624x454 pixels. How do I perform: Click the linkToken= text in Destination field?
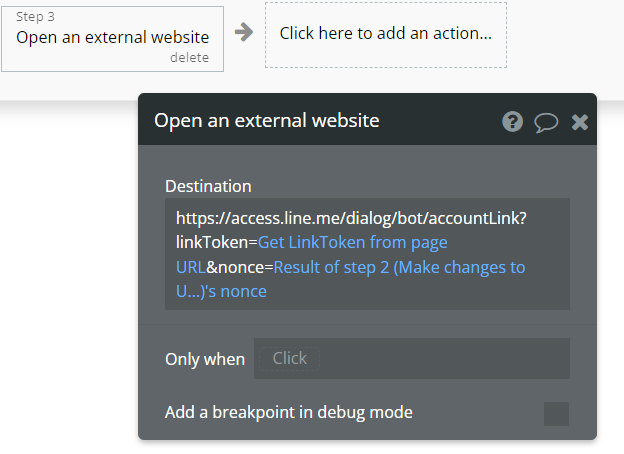pos(217,242)
